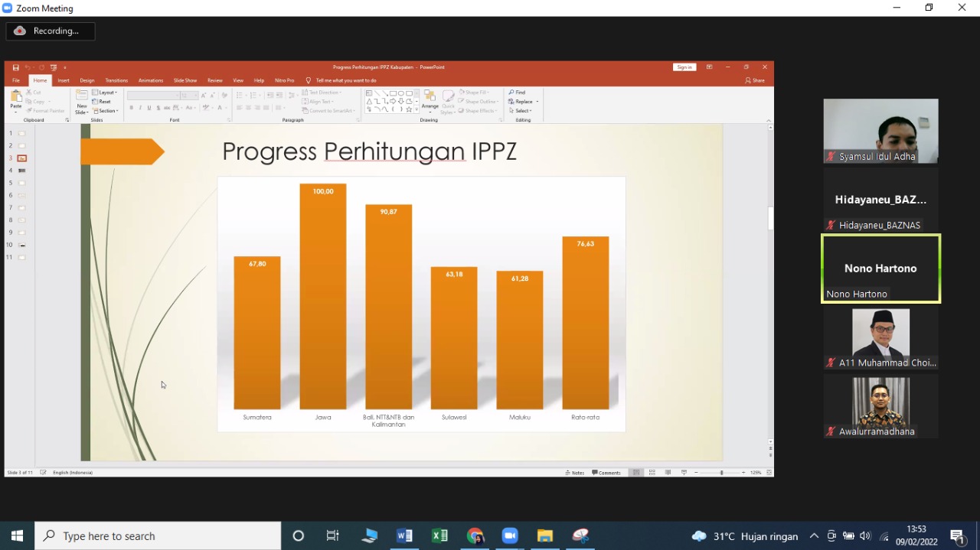Open Excel from the Windows taskbar
The height and width of the screenshot is (550, 980).
point(439,536)
